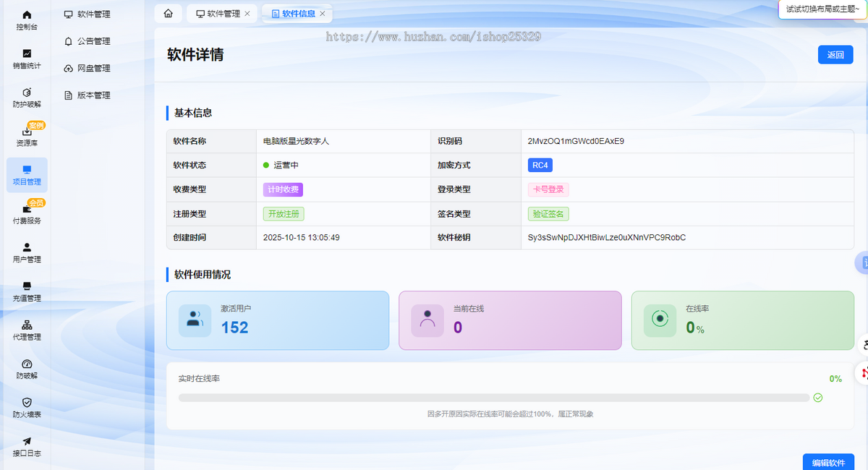868x470 pixels.
Task: Click the 试试切换布局或主题 tooltip
Action: click(x=822, y=9)
